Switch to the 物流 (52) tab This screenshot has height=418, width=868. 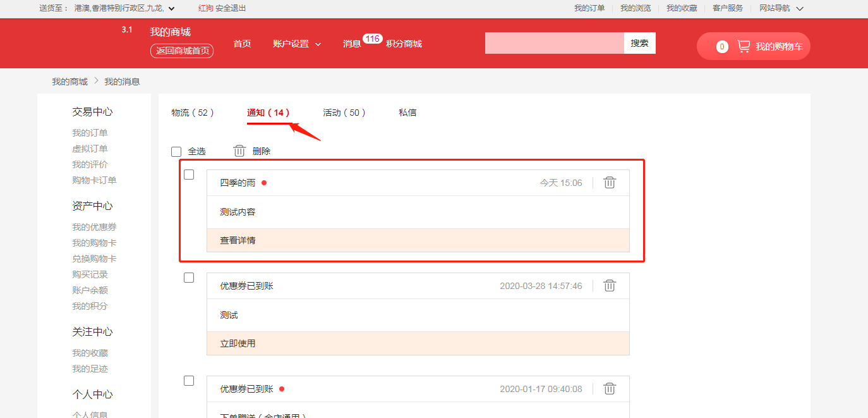coord(193,113)
